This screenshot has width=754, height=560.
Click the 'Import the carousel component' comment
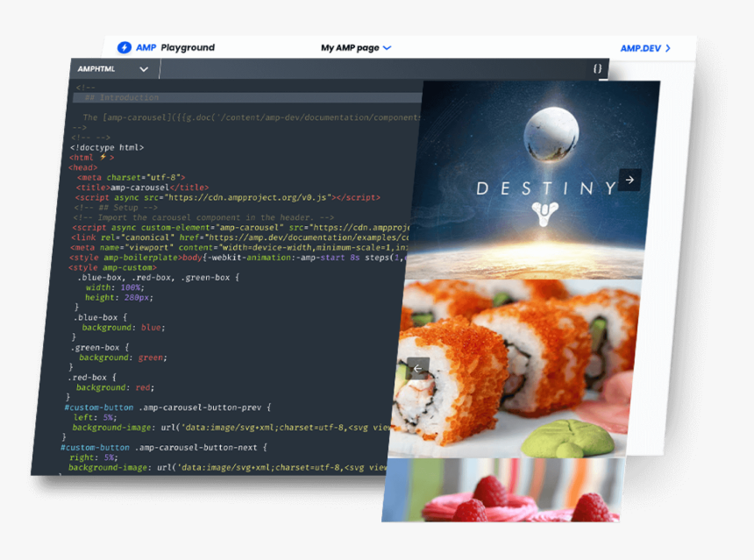tap(204, 217)
